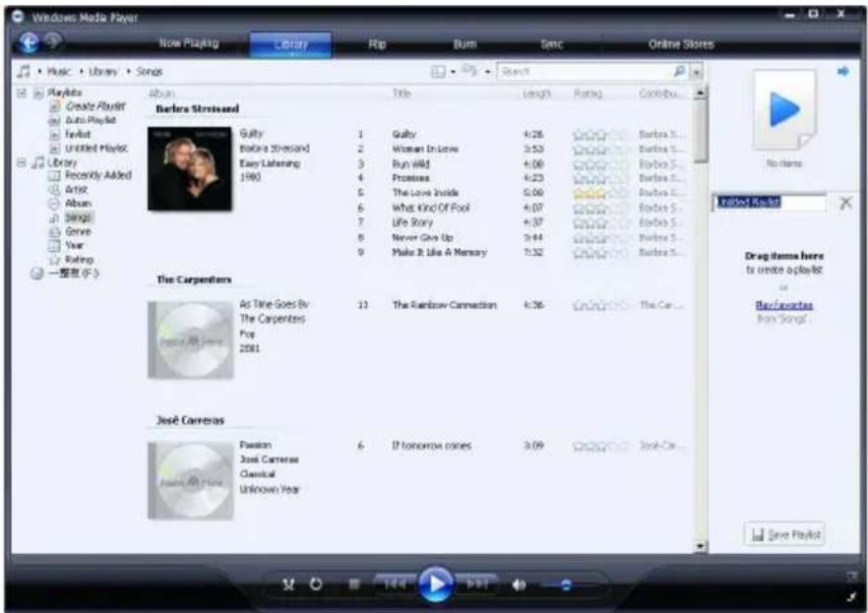Click the Back navigation arrow button
Viewport: 868px width, 613px height.
pyautogui.click(x=29, y=42)
